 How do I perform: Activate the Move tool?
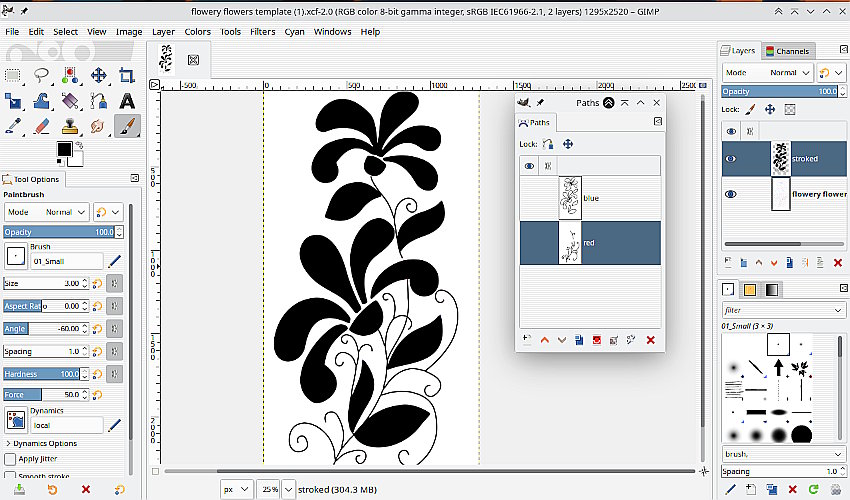coord(99,75)
